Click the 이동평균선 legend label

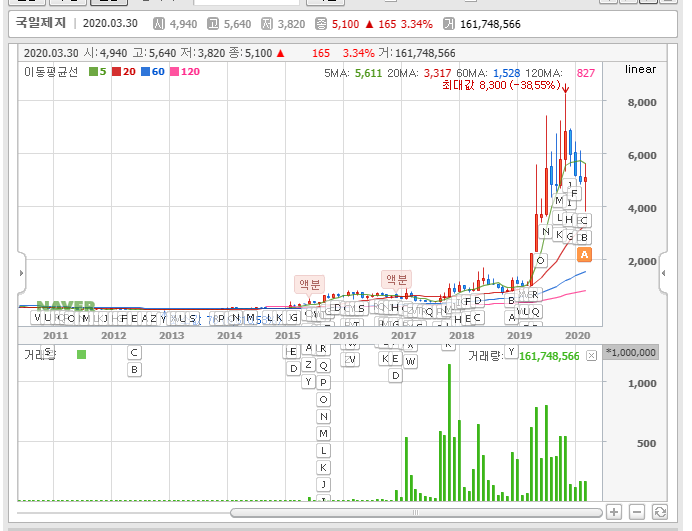51,72
